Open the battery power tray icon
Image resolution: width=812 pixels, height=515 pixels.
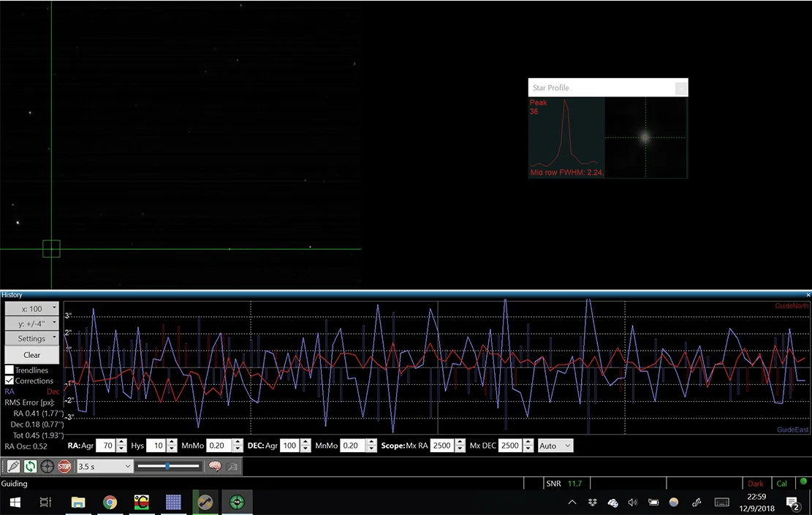(653, 502)
